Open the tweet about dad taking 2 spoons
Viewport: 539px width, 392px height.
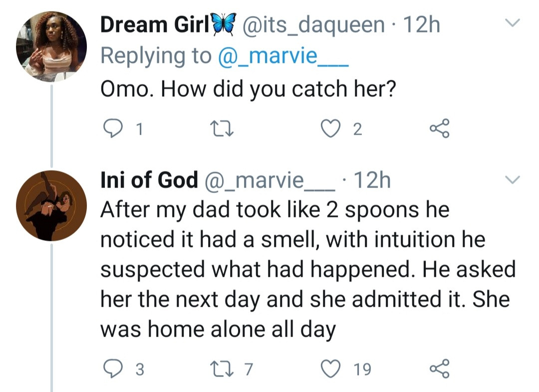(x=299, y=269)
